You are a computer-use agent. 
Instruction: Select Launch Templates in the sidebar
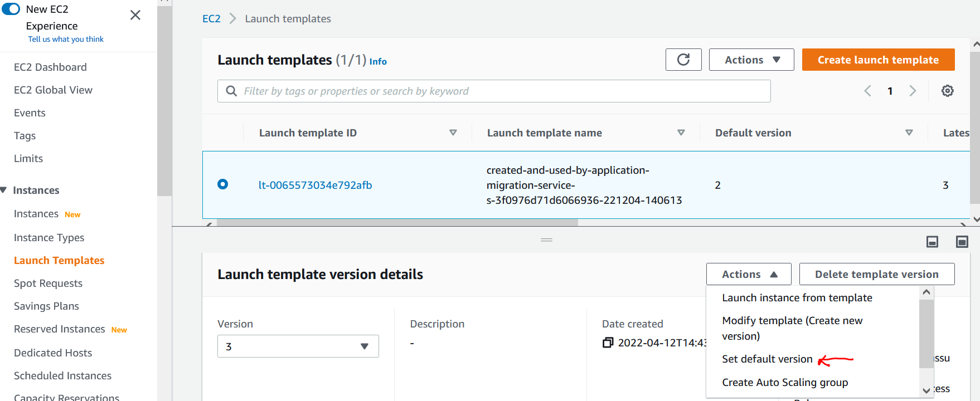(x=59, y=260)
